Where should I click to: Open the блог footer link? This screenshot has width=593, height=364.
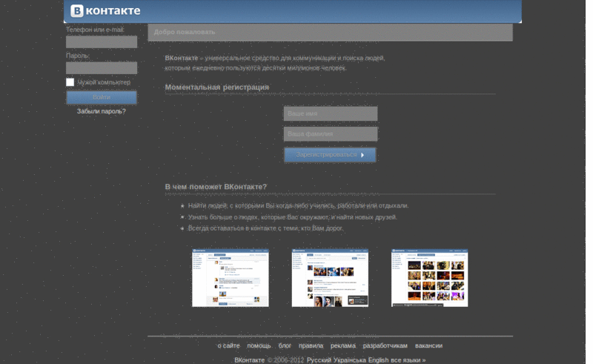[x=285, y=345]
